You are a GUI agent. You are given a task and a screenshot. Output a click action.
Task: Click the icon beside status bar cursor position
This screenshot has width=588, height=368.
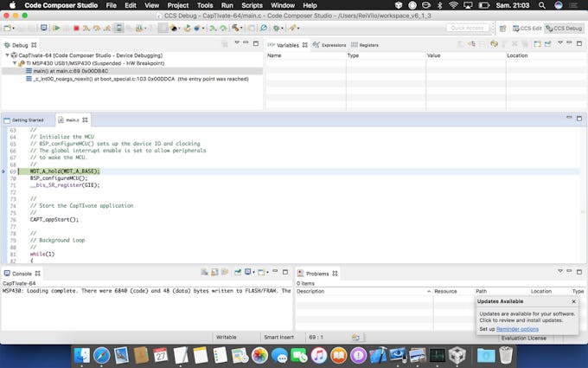(355, 337)
